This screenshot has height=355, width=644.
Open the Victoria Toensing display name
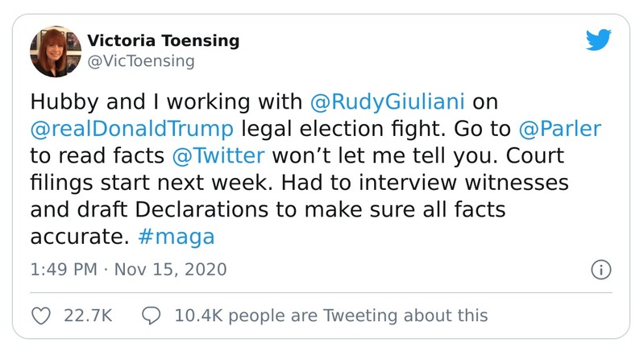pos(163,41)
